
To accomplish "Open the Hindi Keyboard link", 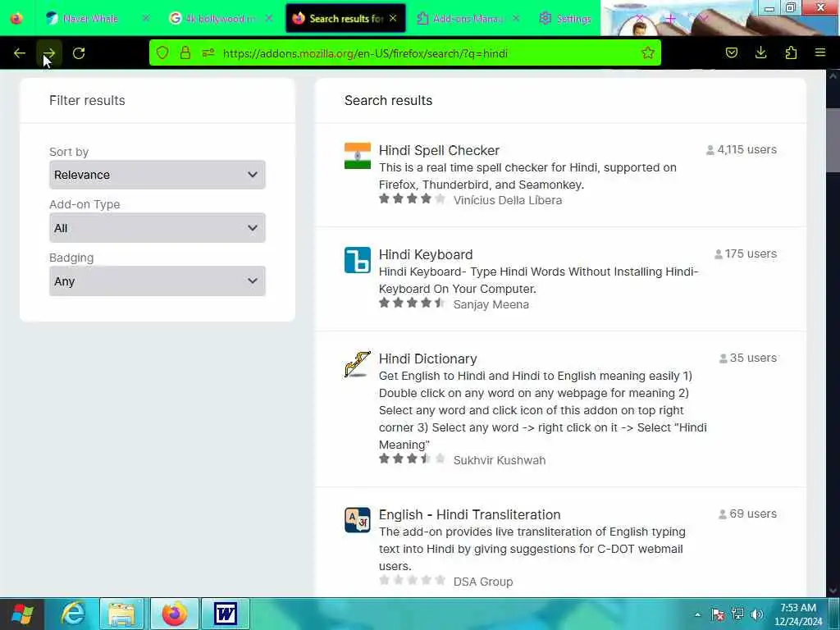I will coord(426,254).
